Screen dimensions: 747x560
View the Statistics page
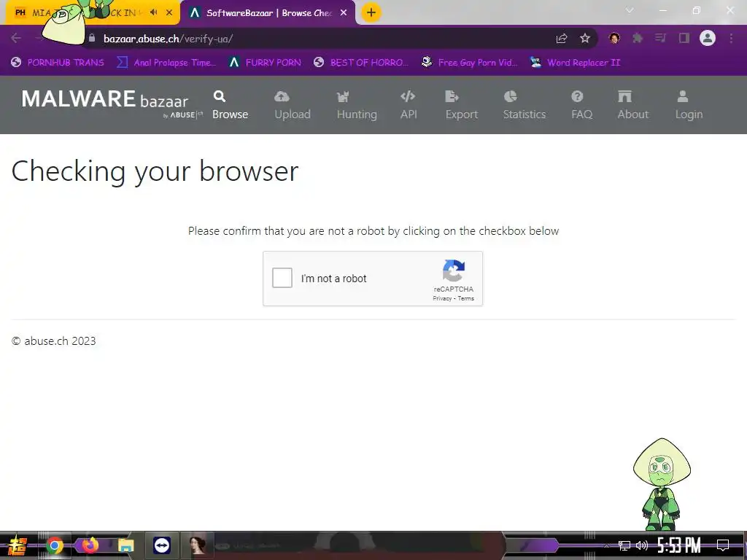(x=525, y=106)
